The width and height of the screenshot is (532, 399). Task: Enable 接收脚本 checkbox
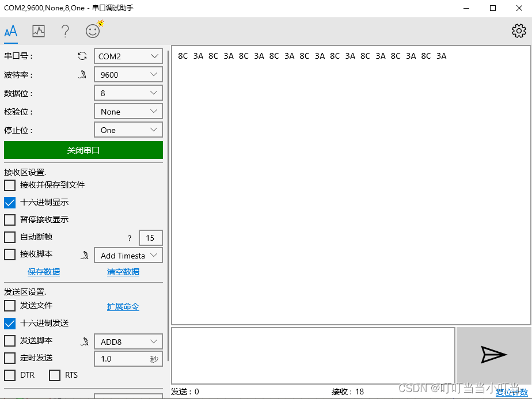point(10,254)
